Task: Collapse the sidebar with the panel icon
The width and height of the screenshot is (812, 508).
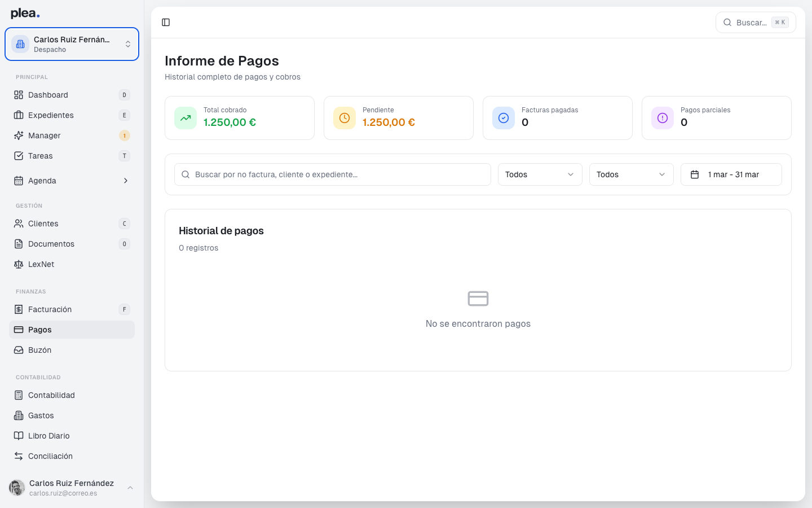Action: [166, 22]
